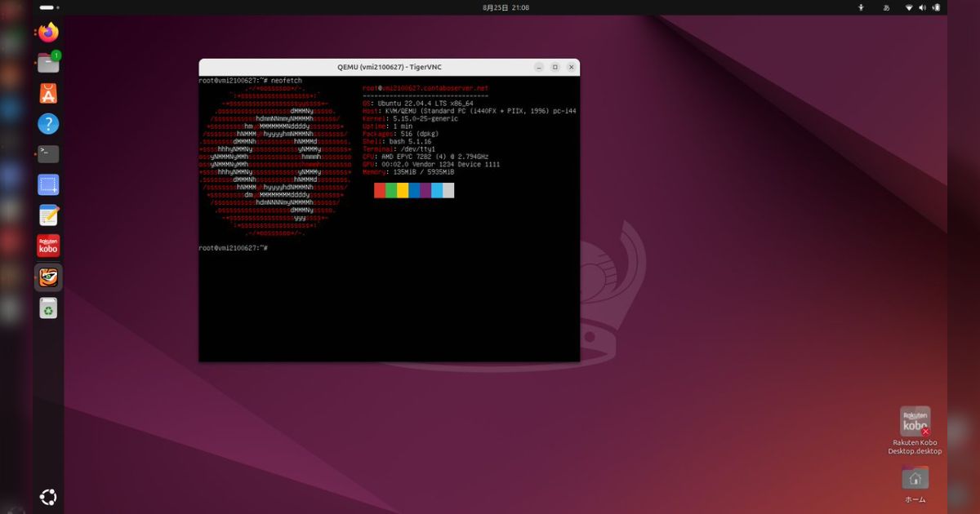
Task: Open the Text Editor from the dock
Action: tap(47, 215)
